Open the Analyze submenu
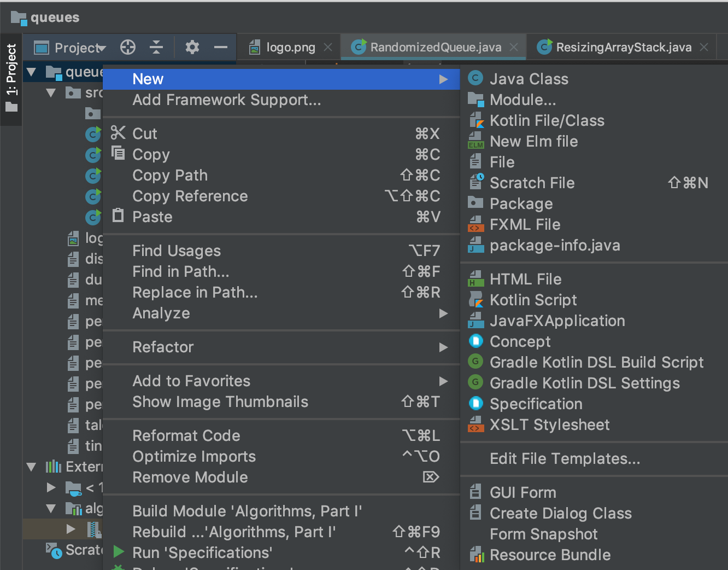The width and height of the screenshot is (728, 570). 281,313
